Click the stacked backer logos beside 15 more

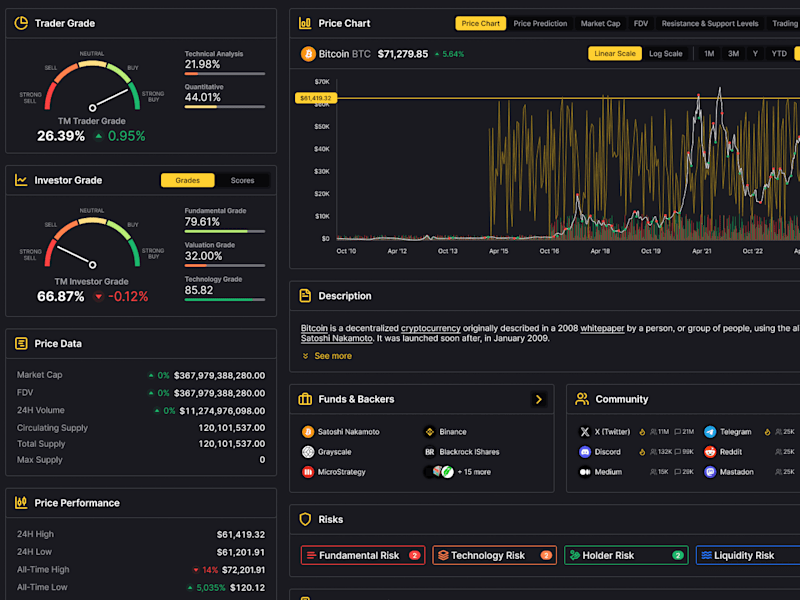[439, 472]
